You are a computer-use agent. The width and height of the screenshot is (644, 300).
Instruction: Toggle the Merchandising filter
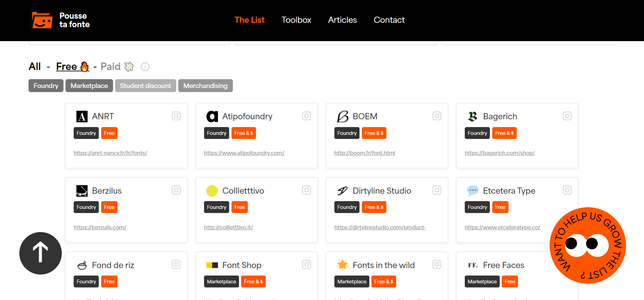[x=205, y=86]
